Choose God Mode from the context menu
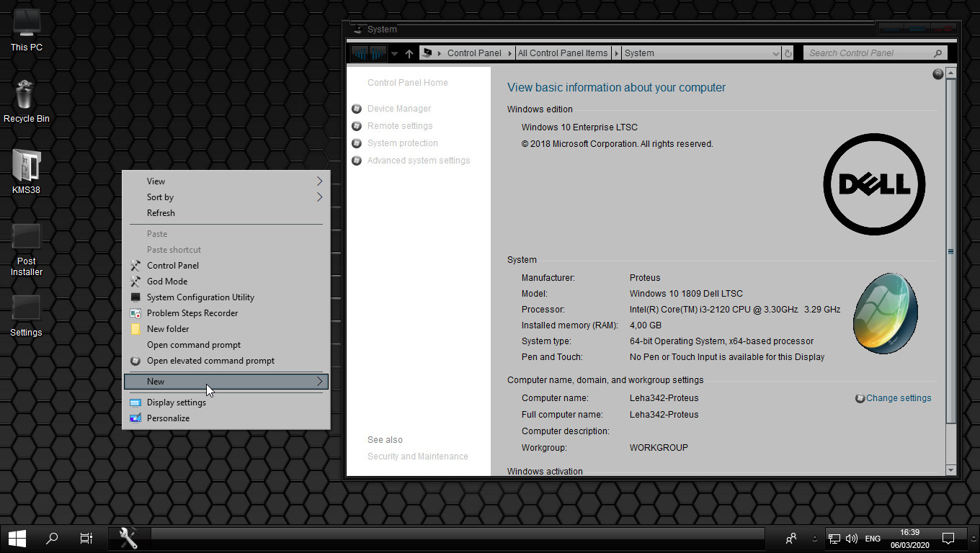The height and width of the screenshot is (553, 980). click(x=226, y=282)
